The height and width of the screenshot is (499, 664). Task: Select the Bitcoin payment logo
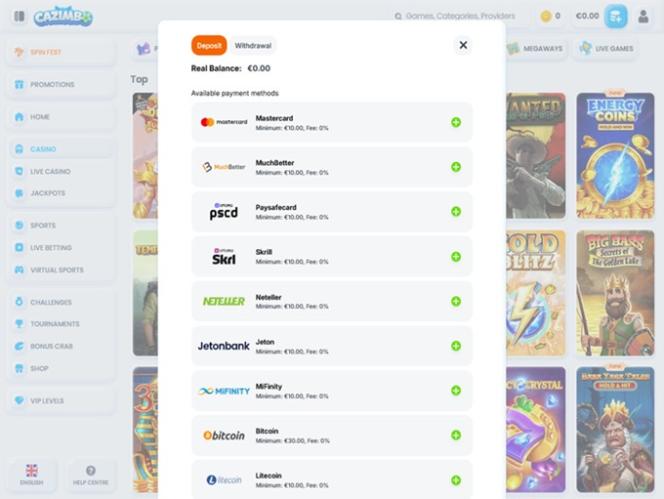pyautogui.click(x=223, y=435)
